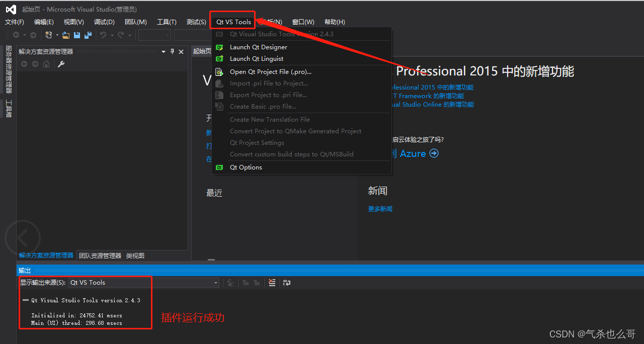Click the Save All toolbar icon
Viewport: 644px width, 344px height.
[88, 35]
